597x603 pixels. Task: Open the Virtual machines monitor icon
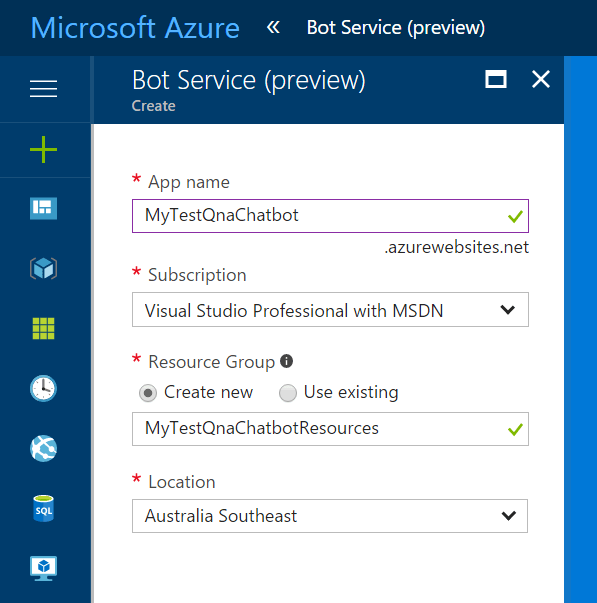click(x=43, y=568)
